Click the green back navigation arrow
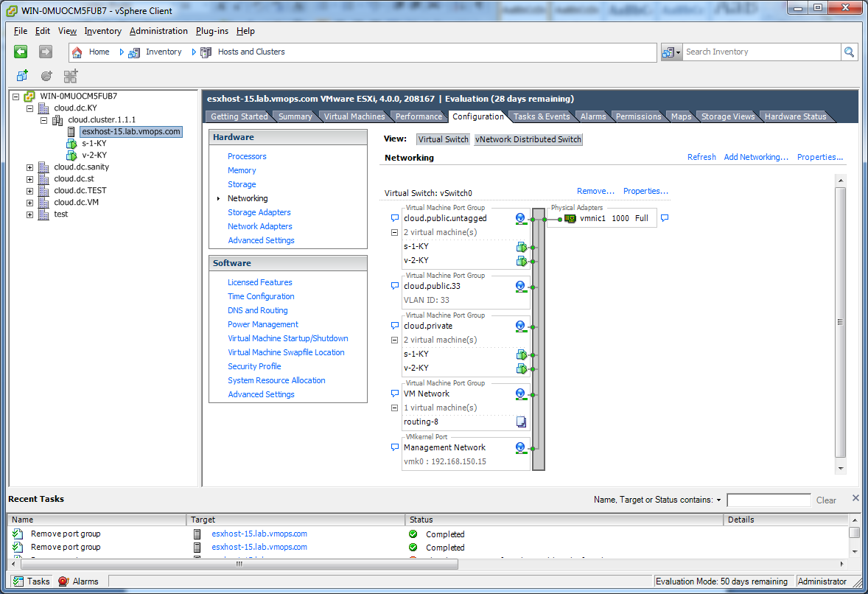868x594 pixels. tap(20, 52)
